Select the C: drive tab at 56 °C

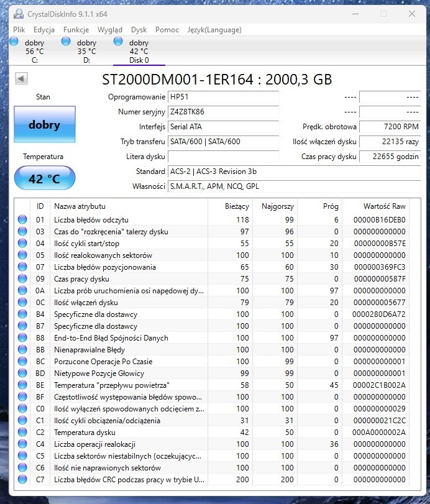[x=35, y=51]
